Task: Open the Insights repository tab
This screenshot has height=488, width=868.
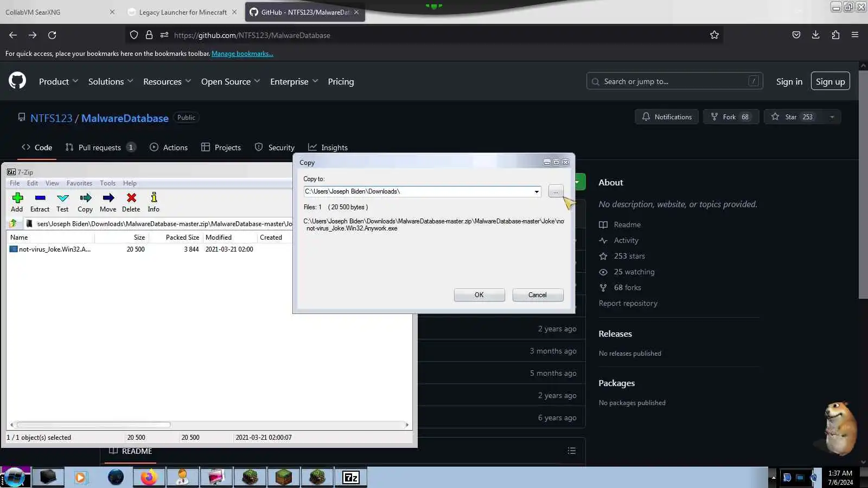Action: click(x=328, y=147)
